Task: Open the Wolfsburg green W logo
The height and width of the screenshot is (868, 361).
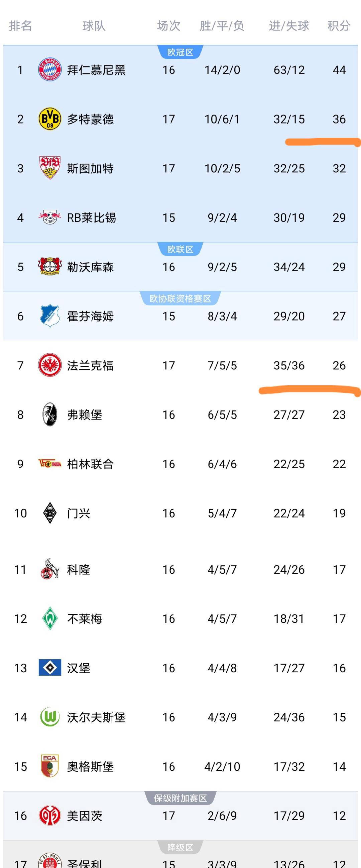Action: 49,717
